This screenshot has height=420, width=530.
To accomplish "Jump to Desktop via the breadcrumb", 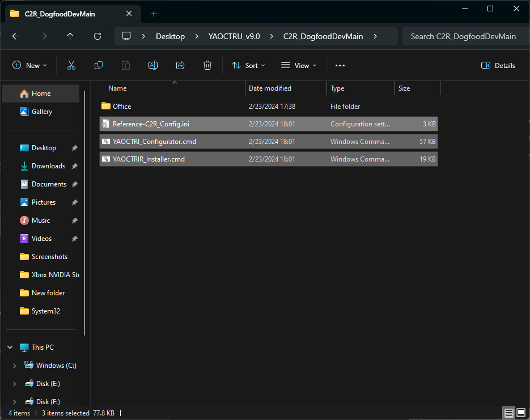I will pyautogui.click(x=170, y=36).
